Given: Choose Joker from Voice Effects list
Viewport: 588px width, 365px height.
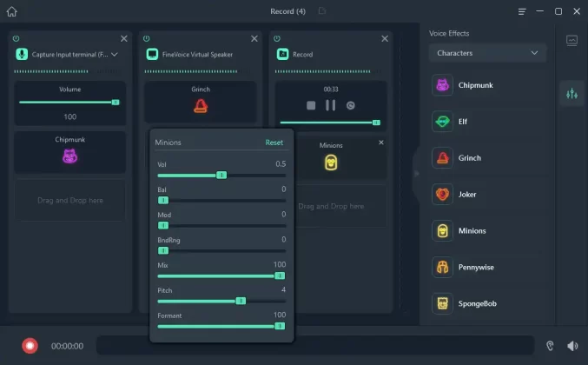Looking at the screenshot, I should tap(487, 195).
